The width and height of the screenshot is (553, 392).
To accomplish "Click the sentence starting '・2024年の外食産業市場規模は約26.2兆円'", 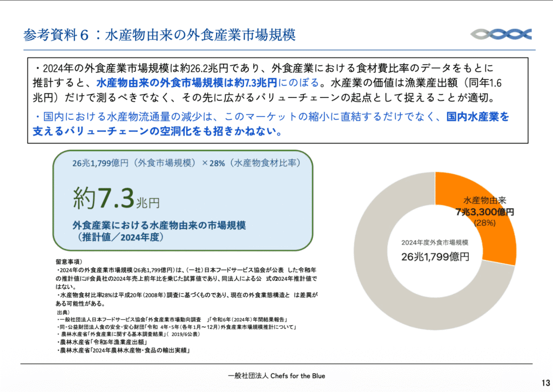I will coord(264,67).
